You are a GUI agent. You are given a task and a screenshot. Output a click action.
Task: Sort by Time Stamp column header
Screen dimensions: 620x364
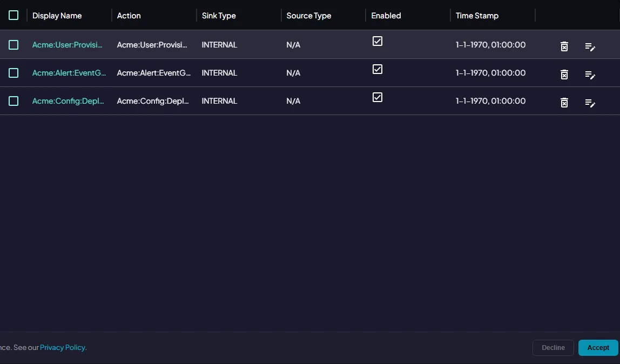pyautogui.click(x=477, y=16)
